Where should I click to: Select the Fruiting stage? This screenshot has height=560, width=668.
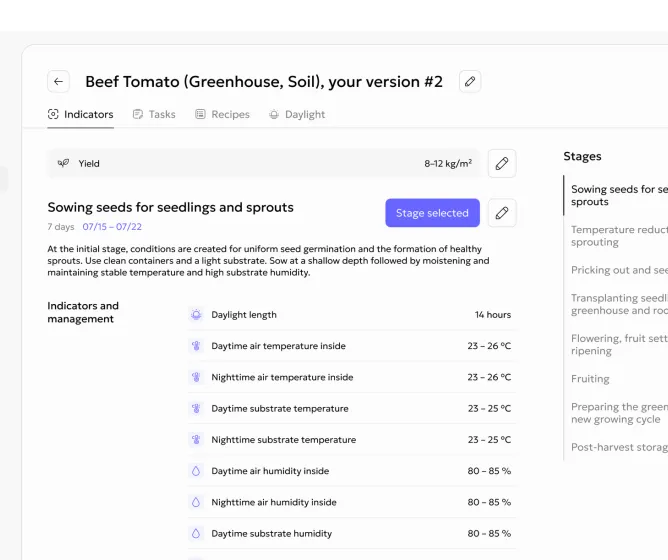[590, 379]
